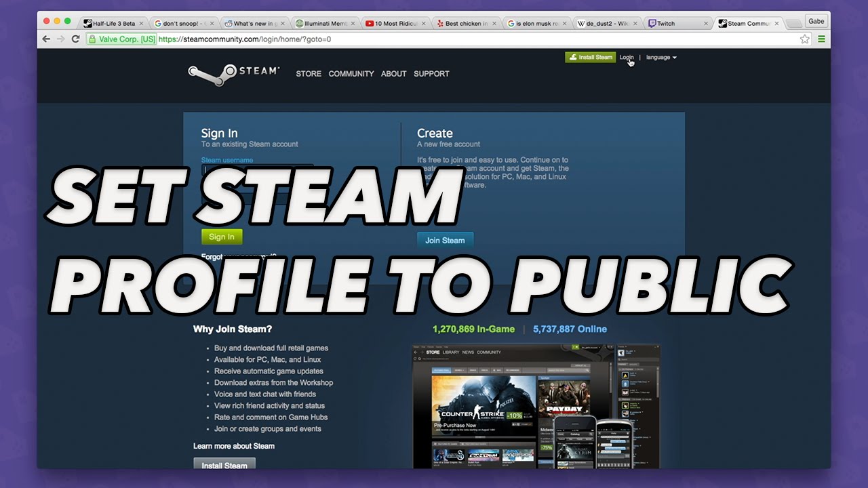Viewport: 868px width, 488px height.
Task: Close the Steam Community tab
Action: (x=776, y=24)
